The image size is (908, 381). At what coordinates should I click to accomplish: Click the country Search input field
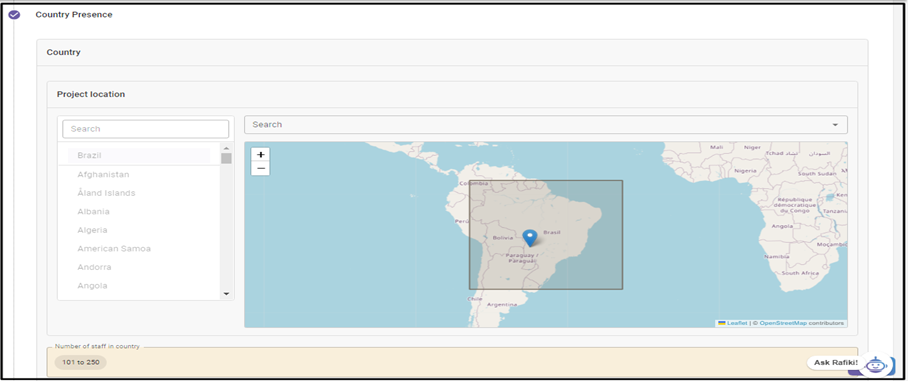(146, 129)
